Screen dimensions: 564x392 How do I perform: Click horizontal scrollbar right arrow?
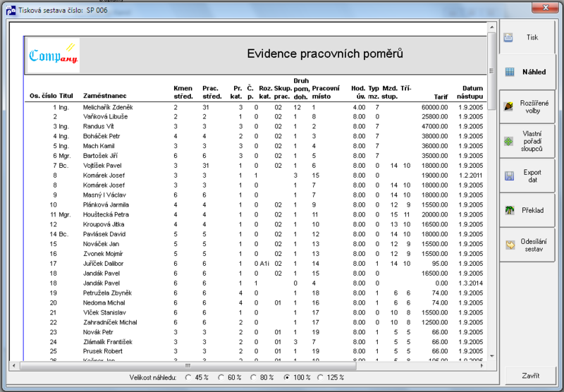click(482, 366)
